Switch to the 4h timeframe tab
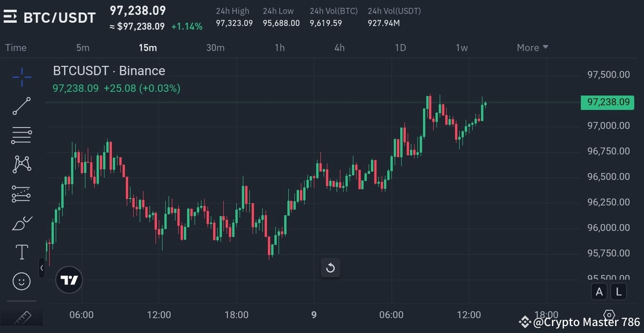The image size is (644, 333). pos(339,47)
